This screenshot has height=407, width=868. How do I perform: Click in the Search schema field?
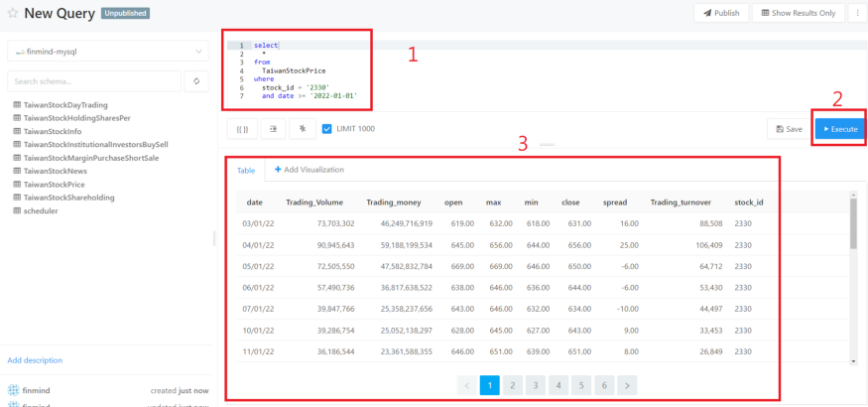(94, 80)
